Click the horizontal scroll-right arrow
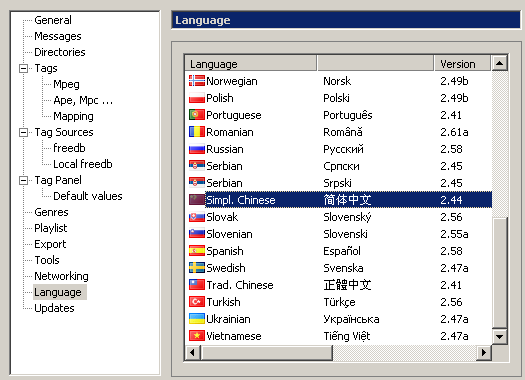The height and width of the screenshot is (380, 525). coord(483,353)
